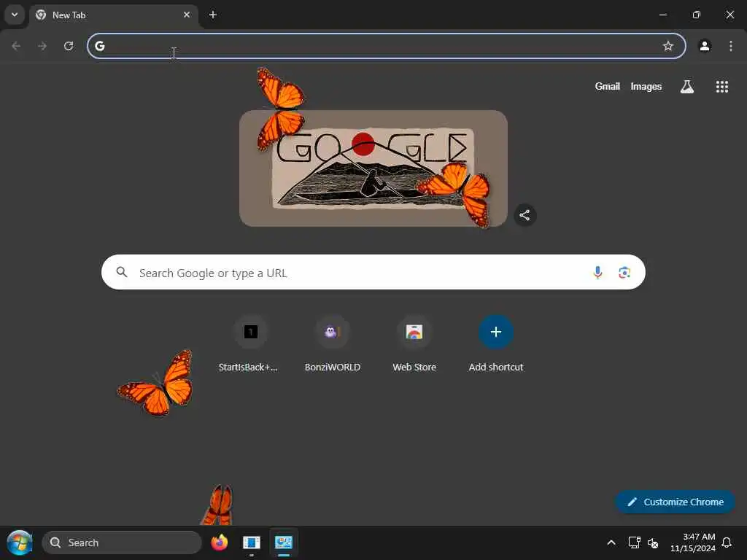747x560 pixels.
Task: Launch Firefox from the taskbar
Action: click(219, 542)
